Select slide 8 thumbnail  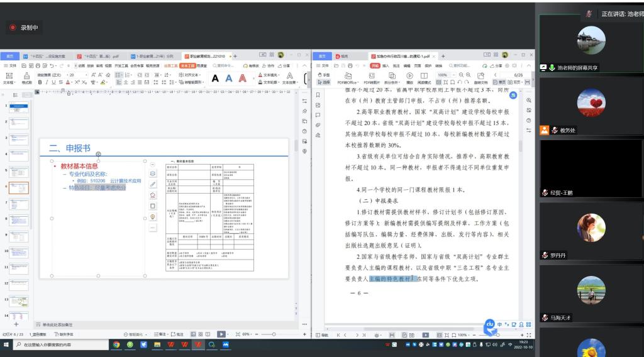[x=19, y=221]
